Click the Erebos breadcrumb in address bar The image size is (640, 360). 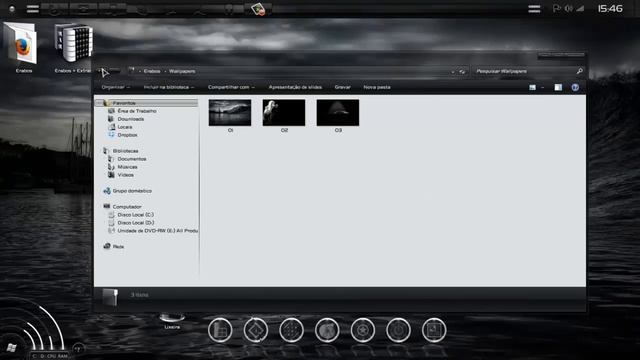coord(152,71)
